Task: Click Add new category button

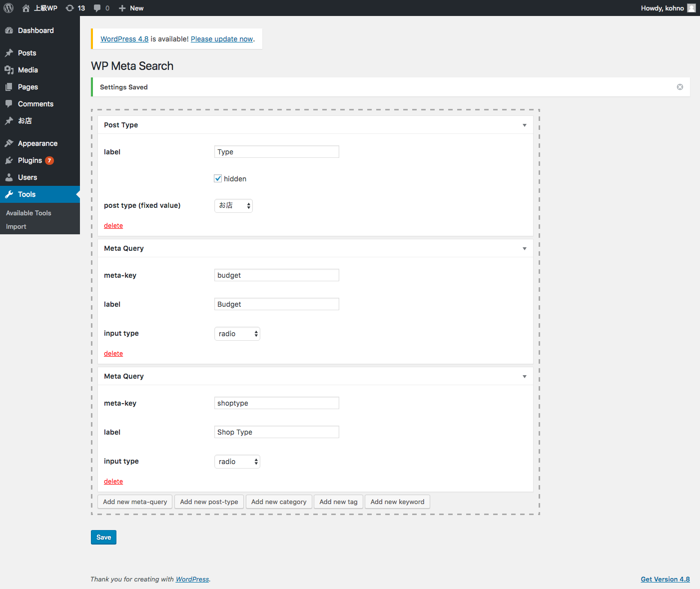Action: click(x=279, y=502)
